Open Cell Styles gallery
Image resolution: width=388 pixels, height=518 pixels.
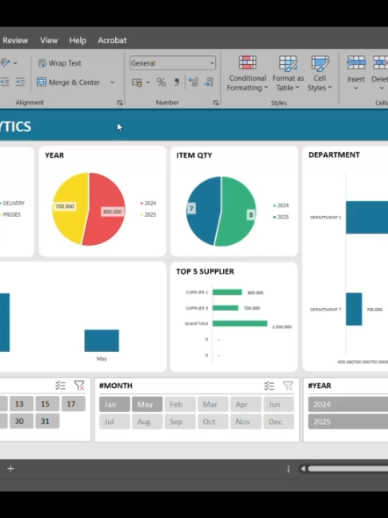click(320, 73)
